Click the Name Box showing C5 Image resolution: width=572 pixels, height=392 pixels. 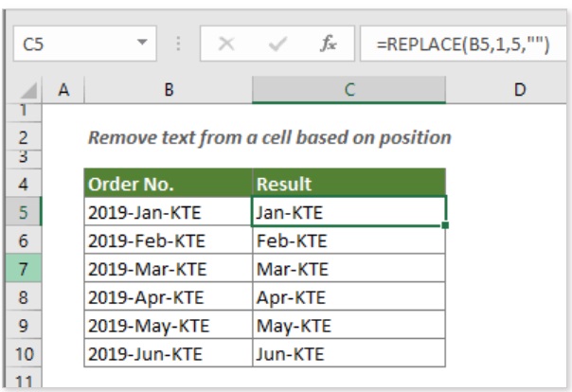pyautogui.click(x=84, y=44)
